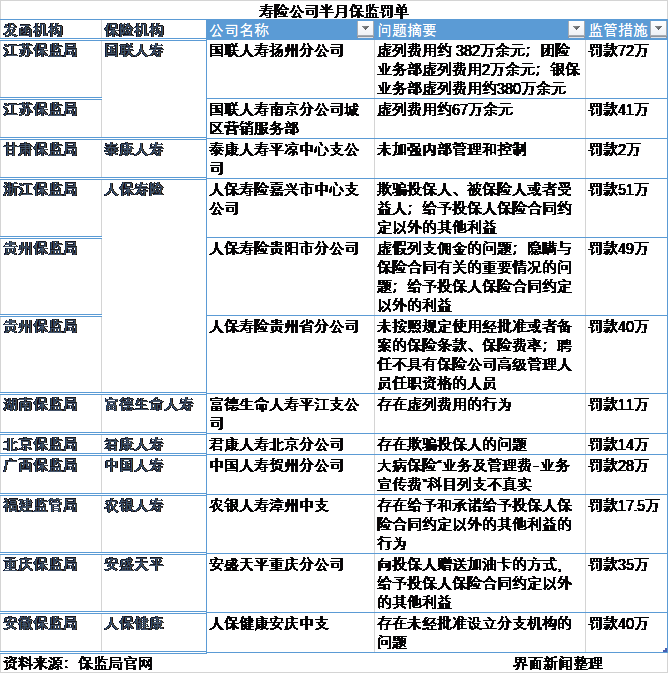Image resolution: width=669 pixels, height=674 pixels.
Task: Click the 罚款14万 cell
Action: (x=626, y=444)
